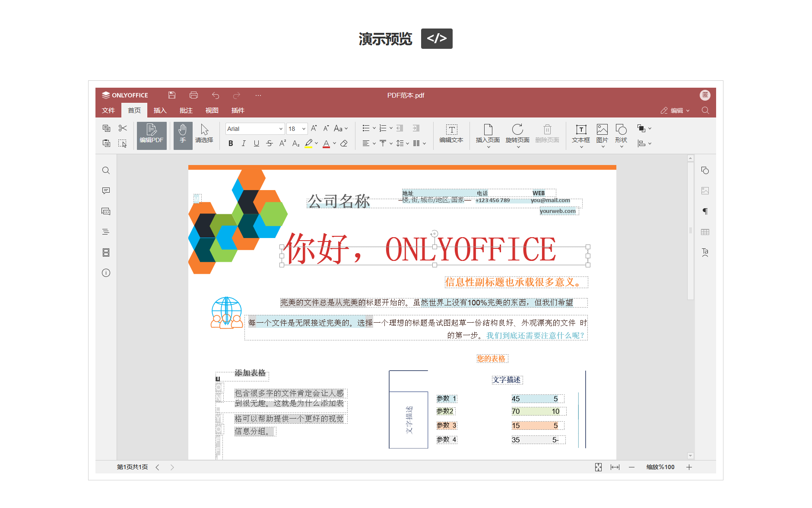Screen dimensions: 812x508
Task: Increase font size with the larger A icon
Action: click(314, 128)
